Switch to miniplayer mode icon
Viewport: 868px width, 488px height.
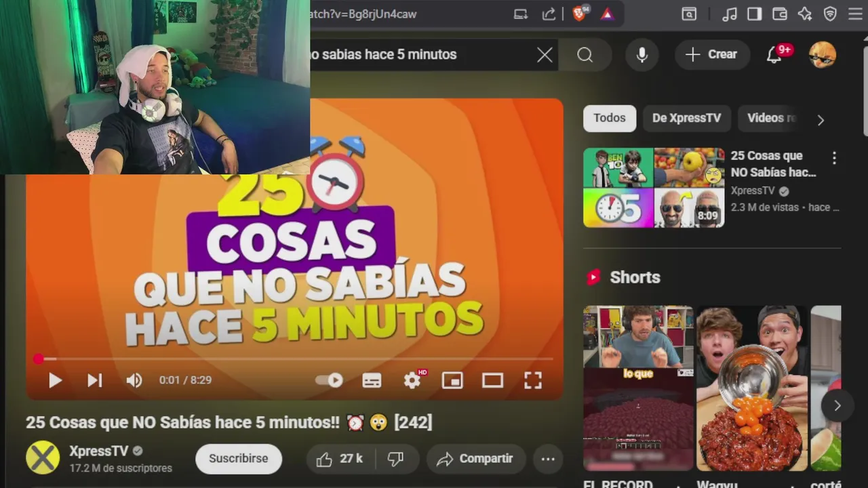click(x=452, y=380)
